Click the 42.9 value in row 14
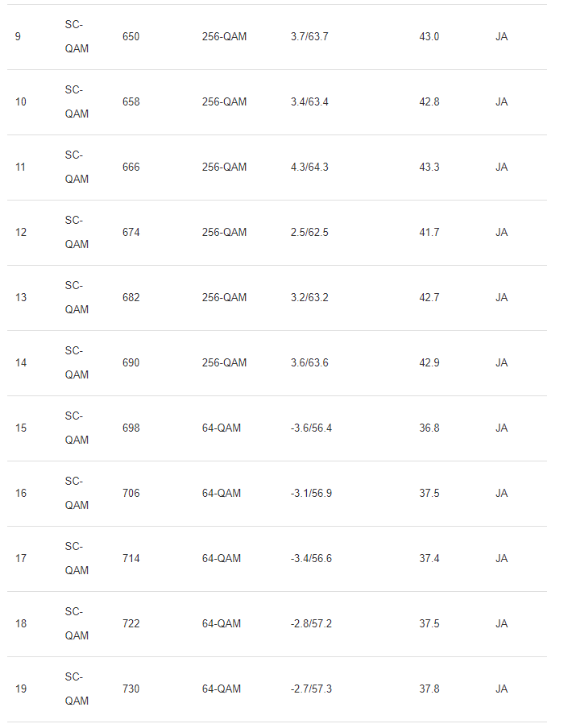This screenshot has height=728, width=568. (x=429, y=363)
